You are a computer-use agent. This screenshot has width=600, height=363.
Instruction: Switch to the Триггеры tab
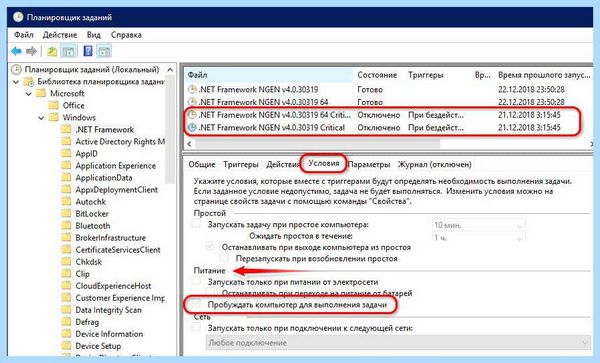[241, 164]
